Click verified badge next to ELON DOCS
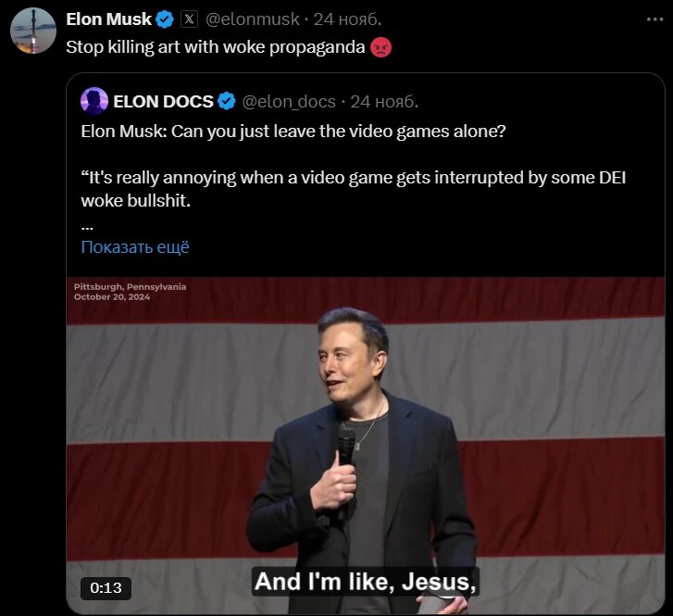The image size is (673, 616). [227, 101]
